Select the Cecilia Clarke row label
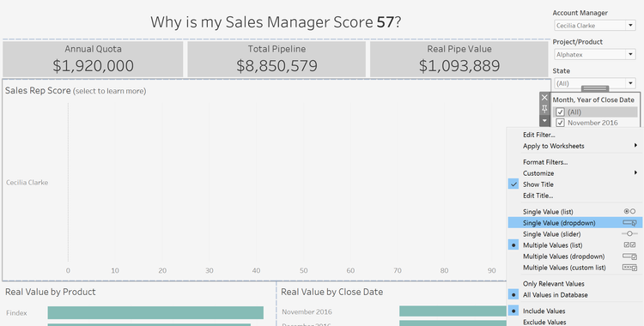This screenshot has width=644, height=326. [27, 182]
